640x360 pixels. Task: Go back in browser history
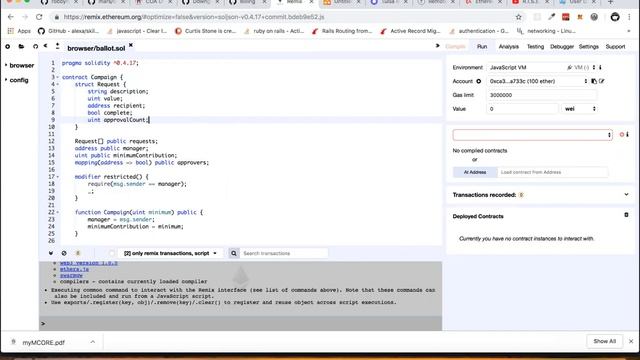(x=11, y=17)
